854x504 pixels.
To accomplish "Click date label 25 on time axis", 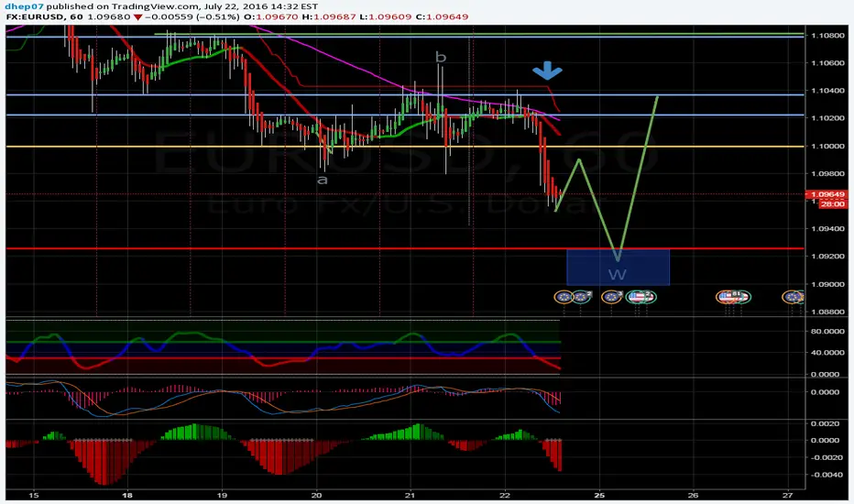I will 599,495.
